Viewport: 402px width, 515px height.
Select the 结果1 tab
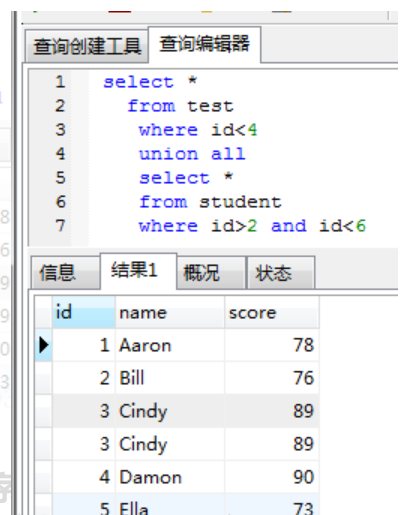(x=138, y=271)
